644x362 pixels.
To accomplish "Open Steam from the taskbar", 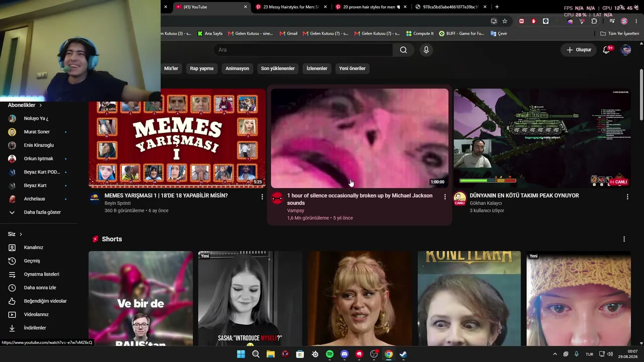I will tap(403, 354).
